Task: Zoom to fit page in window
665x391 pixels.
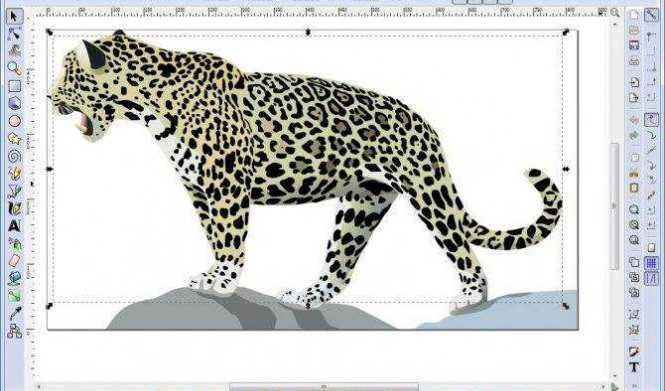Action: (634, 240)
